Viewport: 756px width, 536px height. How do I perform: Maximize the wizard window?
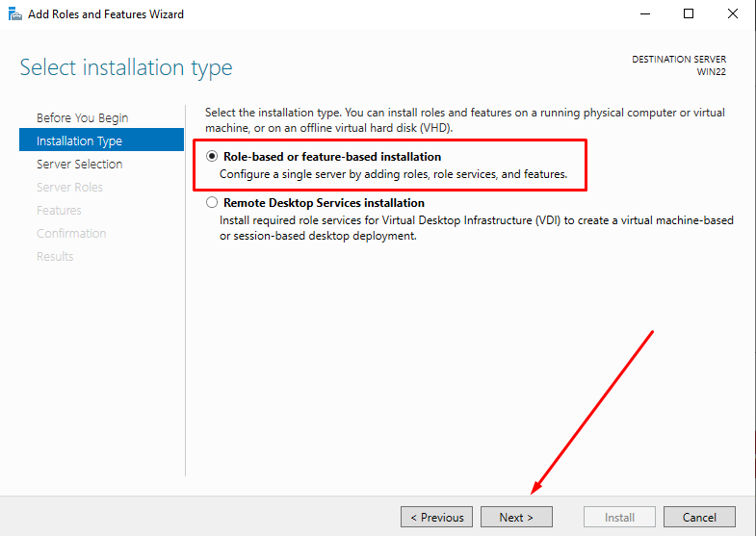[x=689, y=14]
